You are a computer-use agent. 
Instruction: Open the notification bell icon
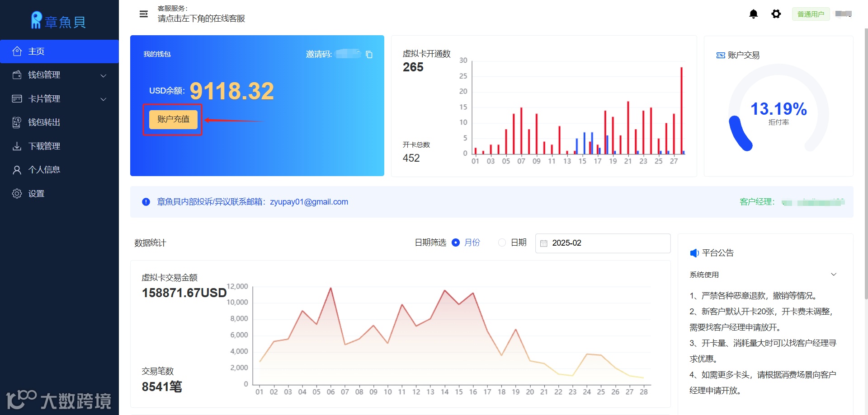click(x=754, y=14)
